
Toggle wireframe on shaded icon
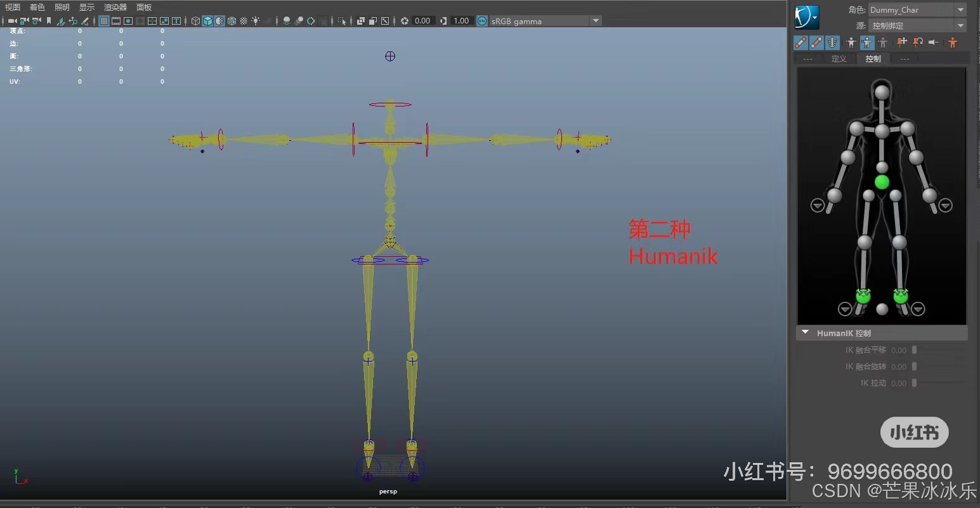point(232,21)
